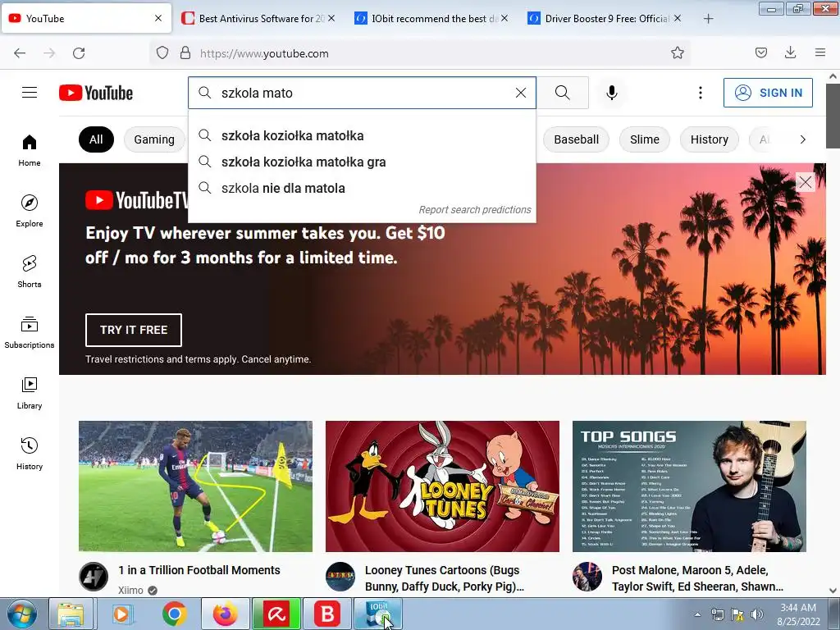
Task: Open YouTube settings three-dot menu
Action: pos(701,93)
